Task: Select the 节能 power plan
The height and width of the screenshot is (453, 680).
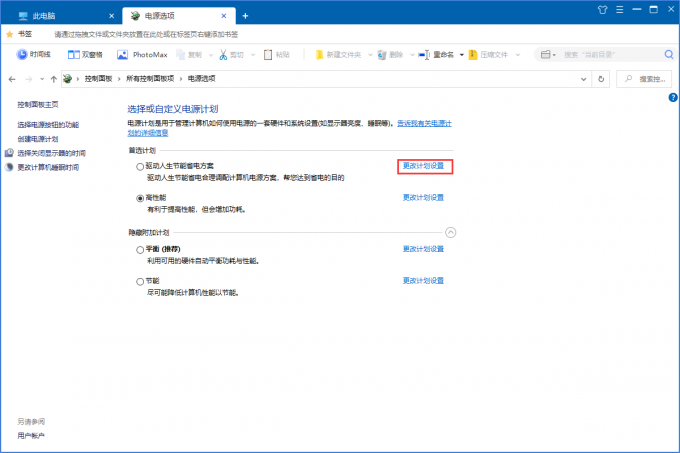Action: 140,281
